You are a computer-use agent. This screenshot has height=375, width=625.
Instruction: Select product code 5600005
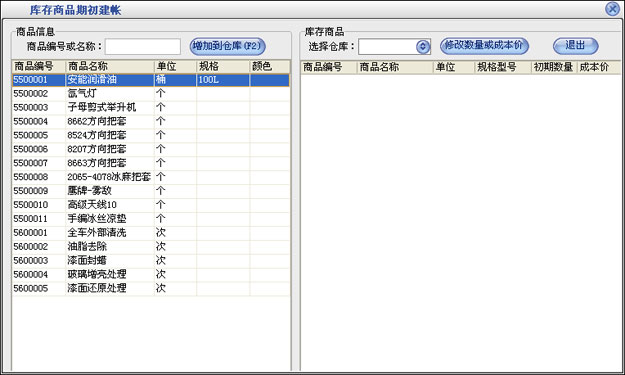[x=31, y=288]
